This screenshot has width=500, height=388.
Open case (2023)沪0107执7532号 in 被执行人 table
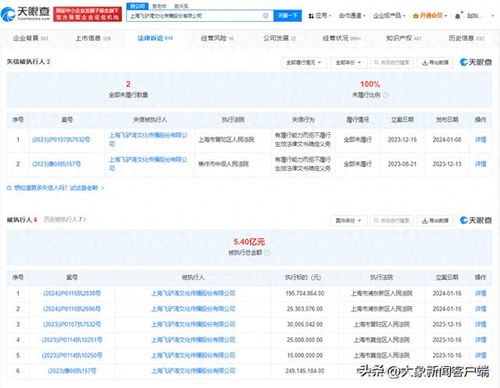click(72, 324)
